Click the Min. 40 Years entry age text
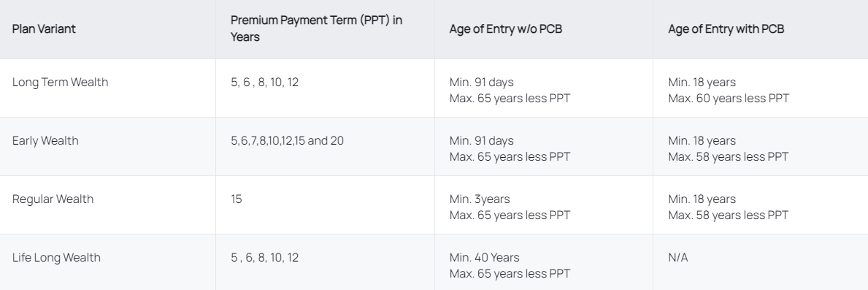868x290 pixels. (485, 257)
